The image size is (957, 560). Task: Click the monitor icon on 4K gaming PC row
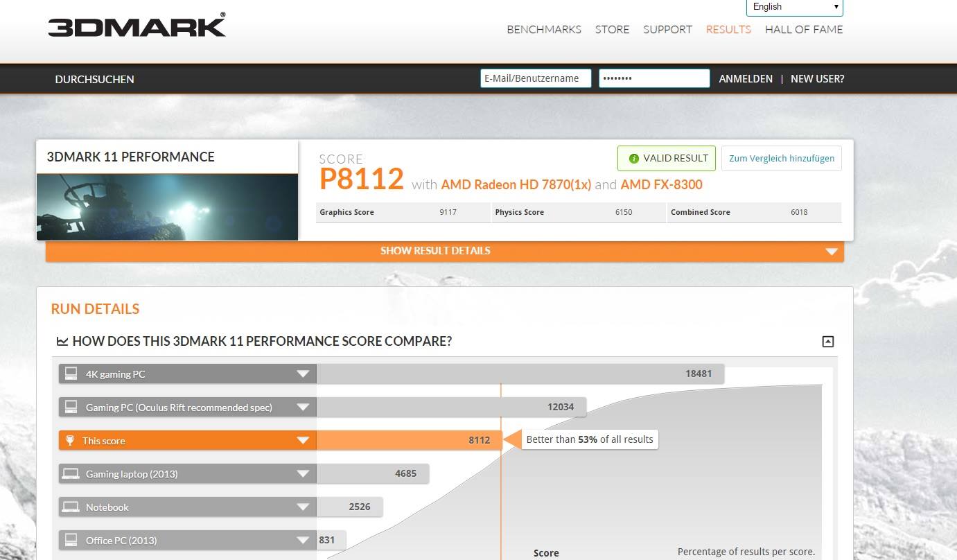(x=71, y=374)
